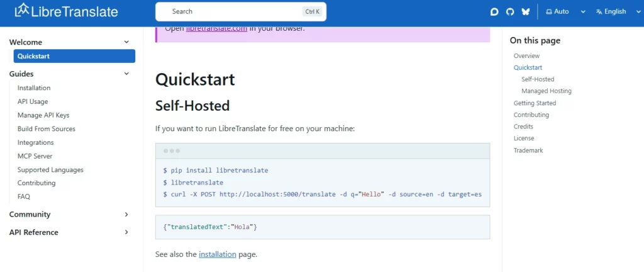The height and width of the screenshot is (272, 644).
Task: Select Quickstart in the left sidebar
Action: click(x=74, y=56)
